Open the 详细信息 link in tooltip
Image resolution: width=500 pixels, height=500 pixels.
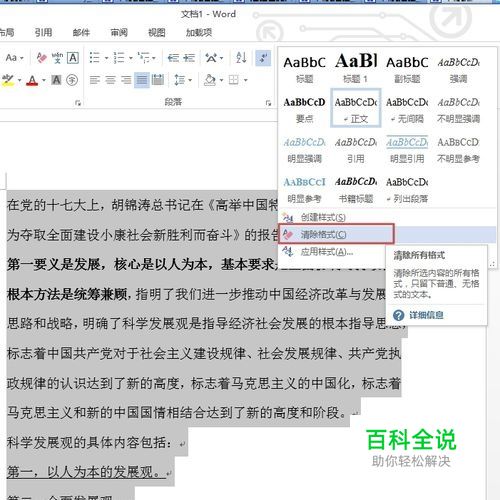click(426, 315)
